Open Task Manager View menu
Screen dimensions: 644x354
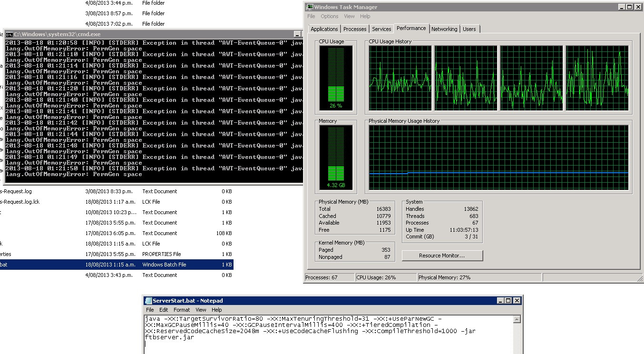tap(349, 16)
